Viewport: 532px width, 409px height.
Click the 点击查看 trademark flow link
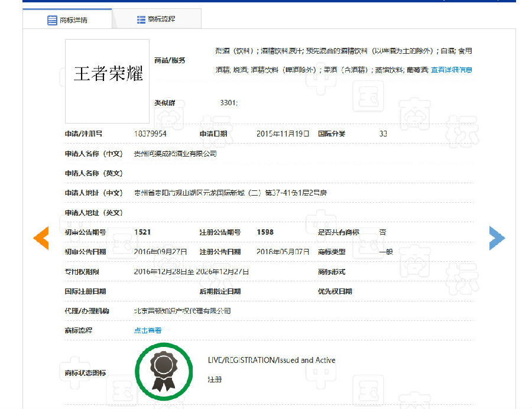148,330
